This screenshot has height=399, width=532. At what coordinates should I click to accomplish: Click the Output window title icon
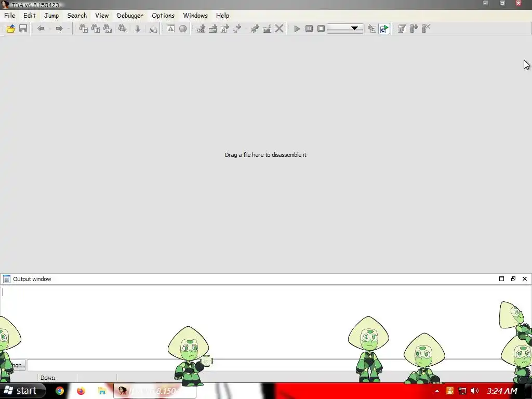pyautogui.click(x=6, y=279)
